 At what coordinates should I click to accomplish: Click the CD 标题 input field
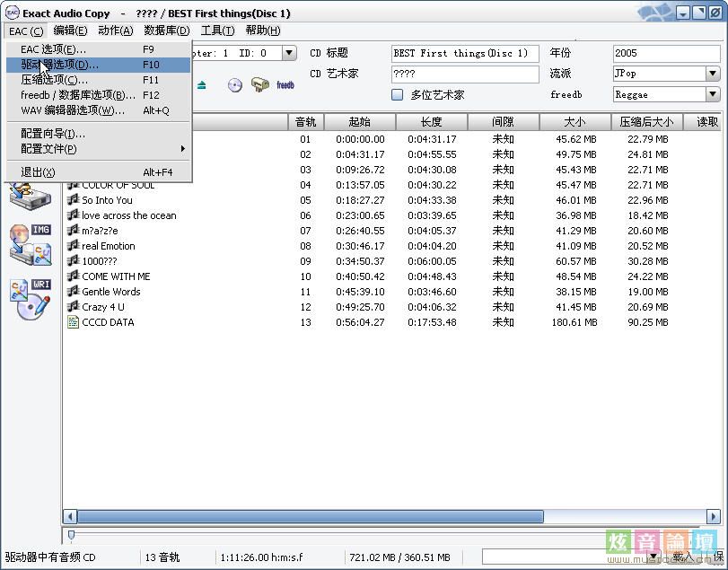(465, 53)
